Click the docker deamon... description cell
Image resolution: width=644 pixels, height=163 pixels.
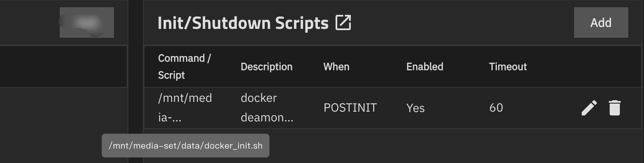pyautogui.click(x=267, y=108)
